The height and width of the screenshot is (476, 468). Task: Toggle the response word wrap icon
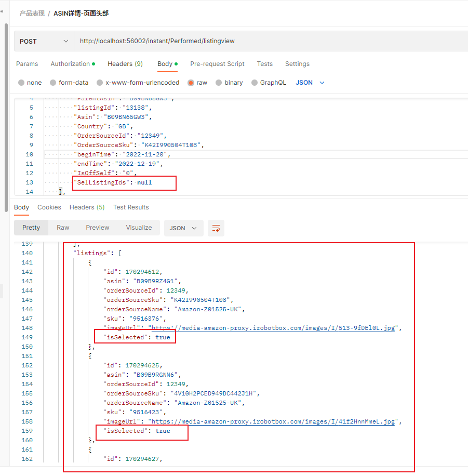[216, 228]
